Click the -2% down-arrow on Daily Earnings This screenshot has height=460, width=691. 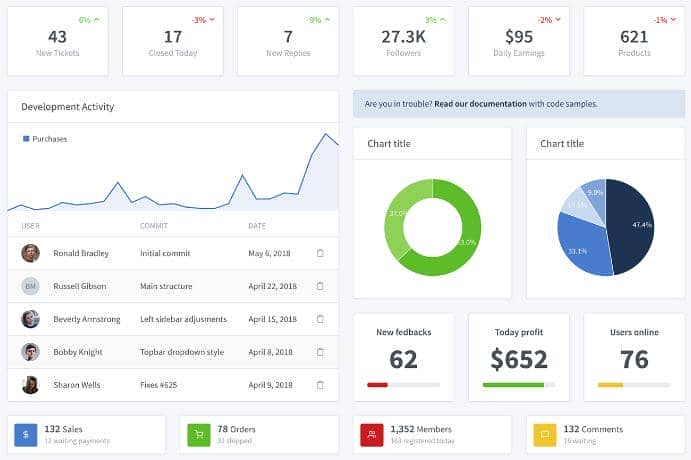[550, 20]
